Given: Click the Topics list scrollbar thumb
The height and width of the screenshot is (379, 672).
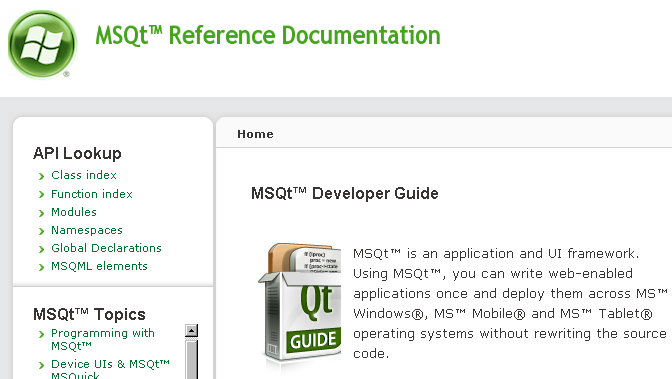Looking at the screenshot, I should click(191, 359).
